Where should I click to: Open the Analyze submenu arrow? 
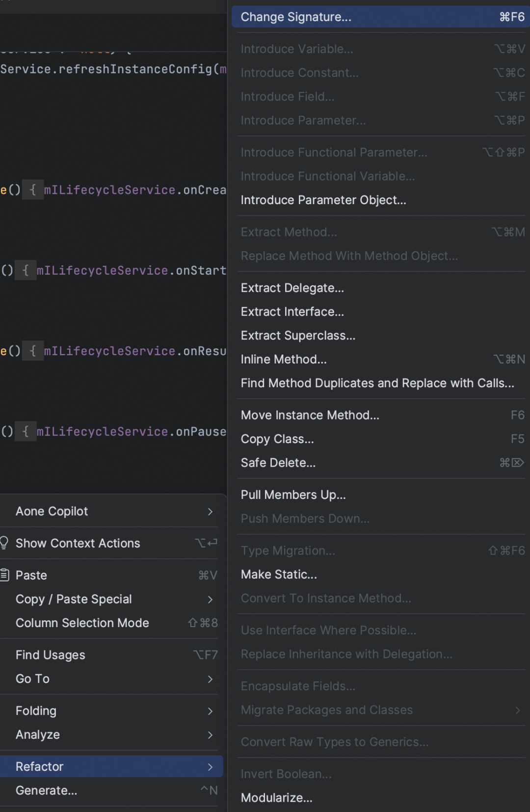pos(210,734)
